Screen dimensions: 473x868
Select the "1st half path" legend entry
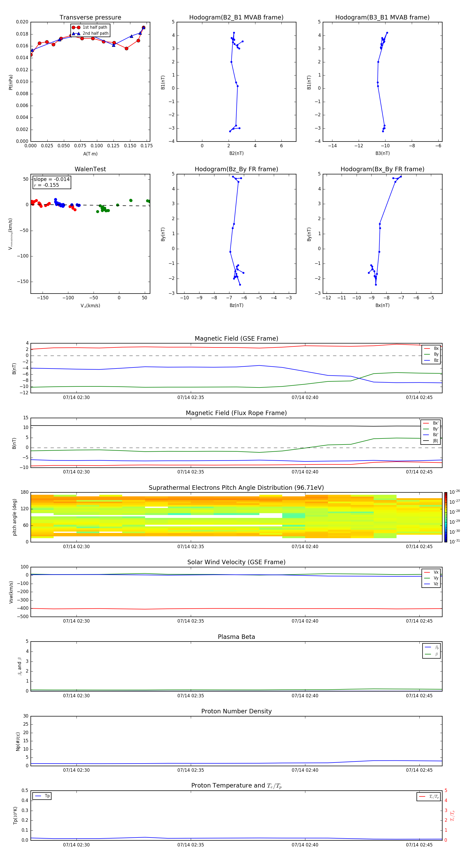point(90,27)
